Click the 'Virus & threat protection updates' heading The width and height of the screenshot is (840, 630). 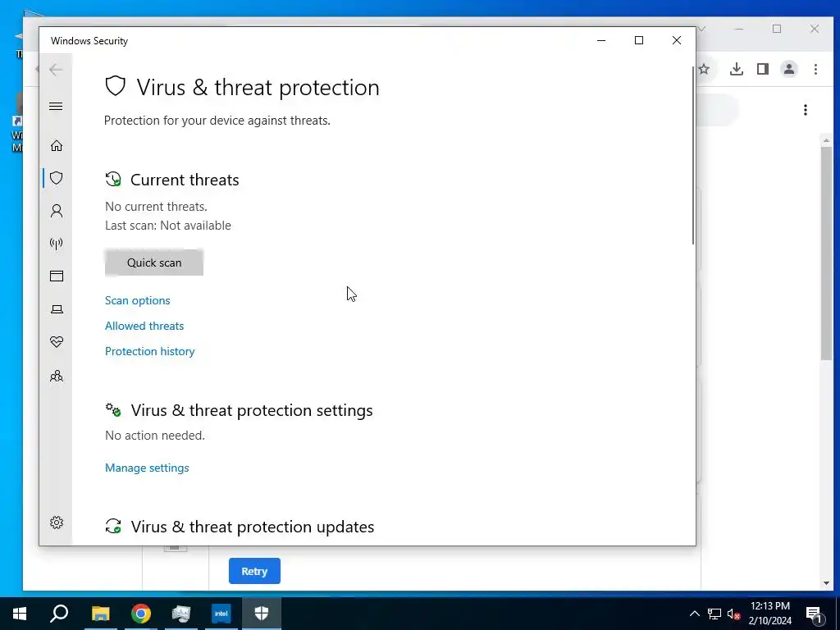pyautogui.click(x=253, y=527)
